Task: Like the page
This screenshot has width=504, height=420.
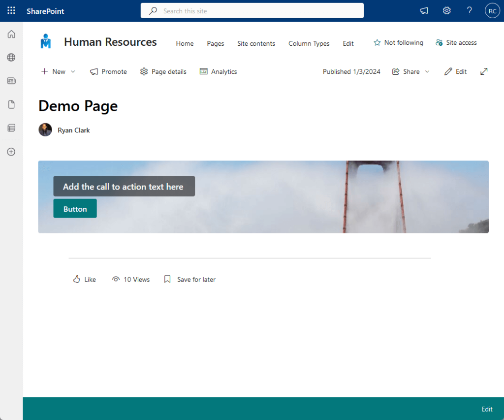Action: (x=85, y=279)
